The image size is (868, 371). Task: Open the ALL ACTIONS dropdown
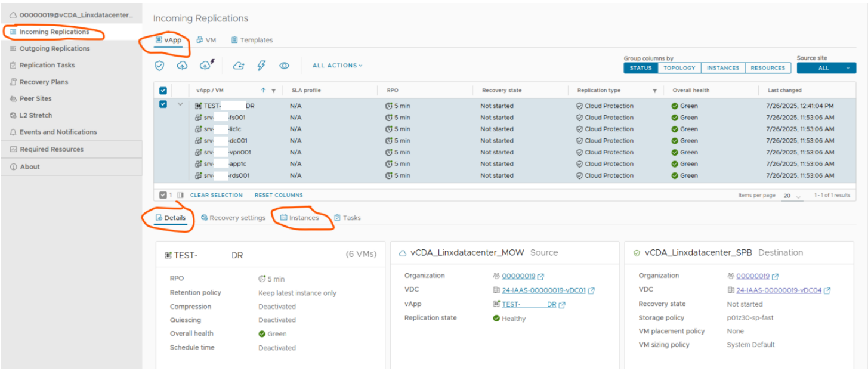coord(337,66)
